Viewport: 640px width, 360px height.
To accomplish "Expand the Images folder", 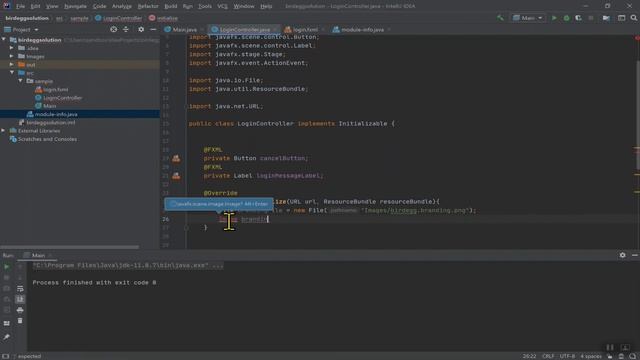I will click(x=12, y=56).
